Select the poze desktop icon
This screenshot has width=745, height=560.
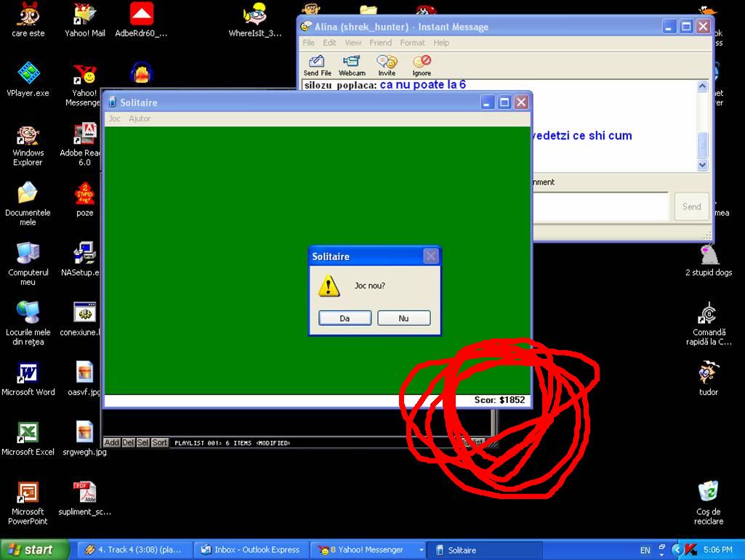[x=84, y=200]
